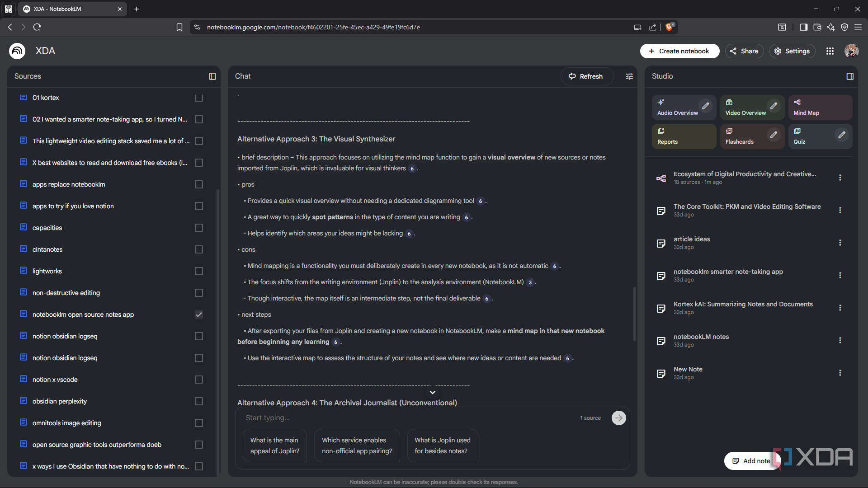Edit Audio Overview customization pencil
Viewport: 868px width, 488px height.
[x=706, y=106]
